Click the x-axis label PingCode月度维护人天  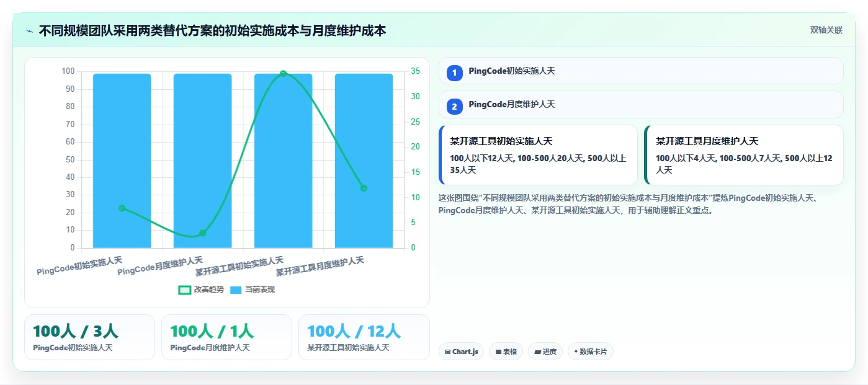coord(160,266)
